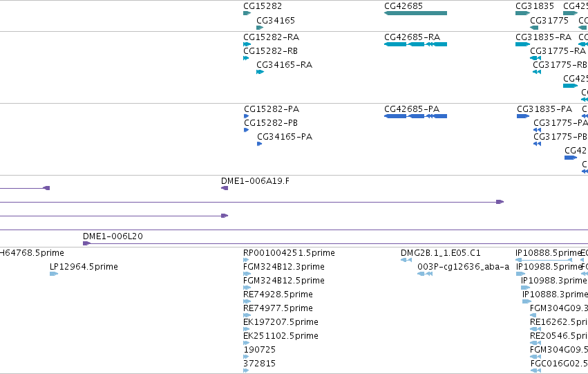Click the long clone arrowhead right of CG42685
The height and width of the screenshot is (374, 588).
click(500, 202)
